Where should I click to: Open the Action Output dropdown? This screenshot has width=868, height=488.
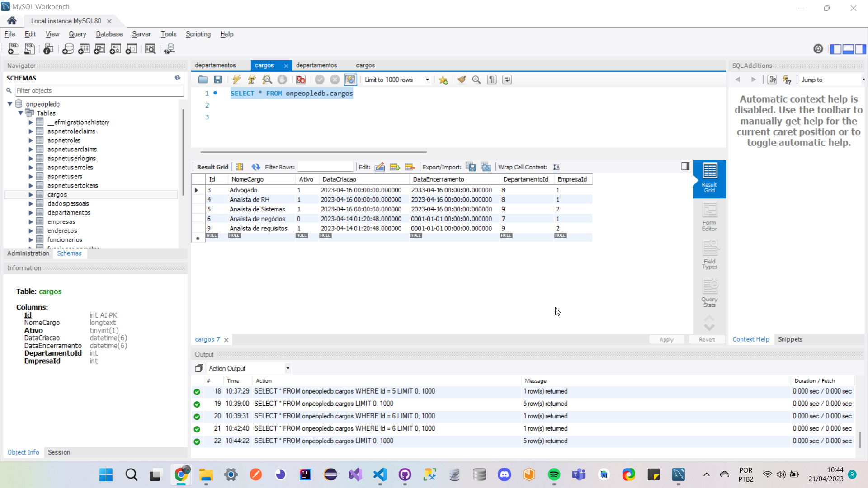click(288, 369)
